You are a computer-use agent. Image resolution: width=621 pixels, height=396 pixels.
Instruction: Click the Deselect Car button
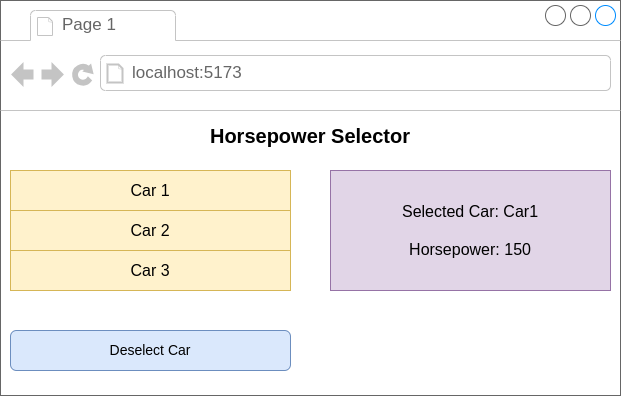[150, 350]
